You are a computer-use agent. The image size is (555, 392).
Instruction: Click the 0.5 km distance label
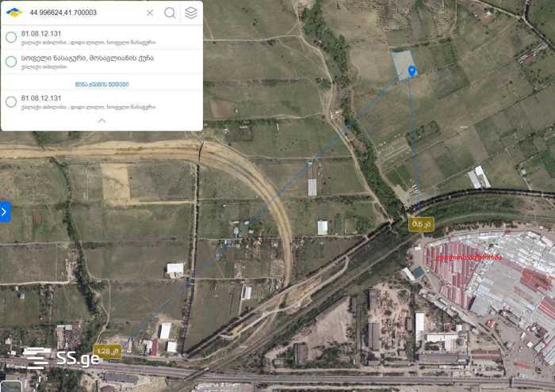[x=421, y=224]
